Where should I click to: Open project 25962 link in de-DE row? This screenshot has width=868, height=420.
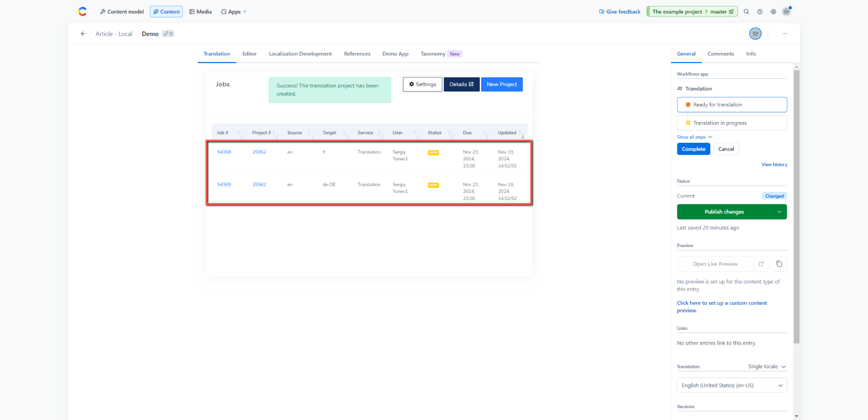click(x=259, y=184)
